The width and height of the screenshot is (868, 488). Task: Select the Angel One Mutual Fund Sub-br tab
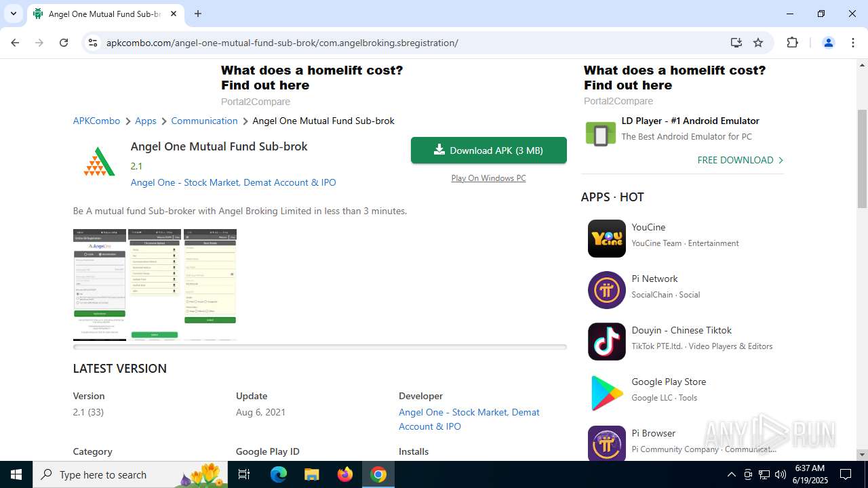pos(105,14)
